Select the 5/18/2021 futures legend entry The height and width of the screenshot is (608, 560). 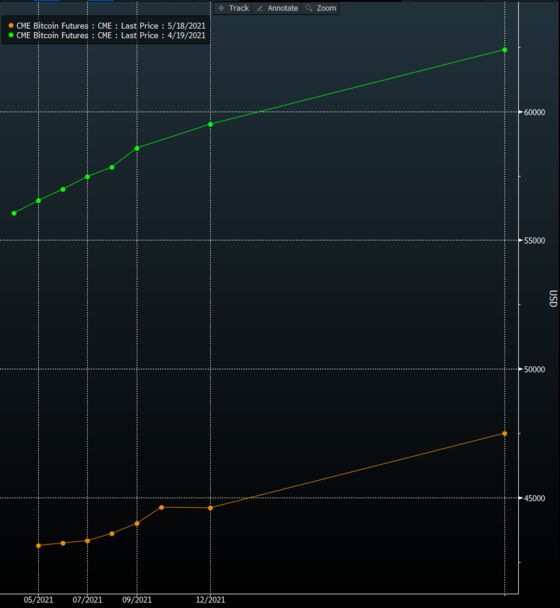click(x=107, y=26)
